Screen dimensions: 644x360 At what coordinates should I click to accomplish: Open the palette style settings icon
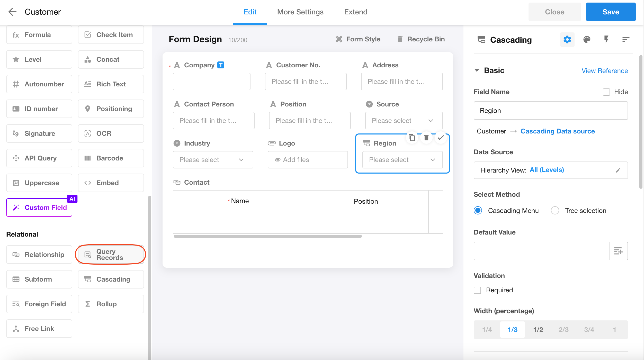point(587,39)
